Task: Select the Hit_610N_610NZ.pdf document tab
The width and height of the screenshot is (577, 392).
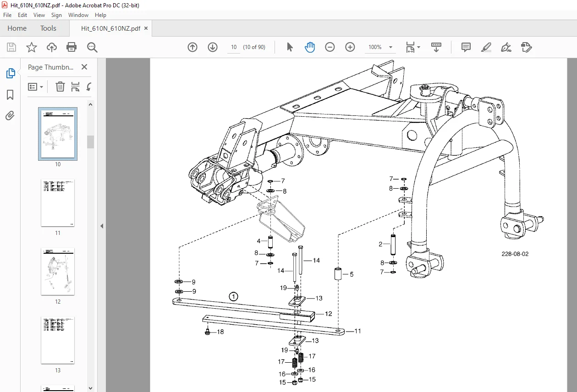Action: (x=110, y=28)
